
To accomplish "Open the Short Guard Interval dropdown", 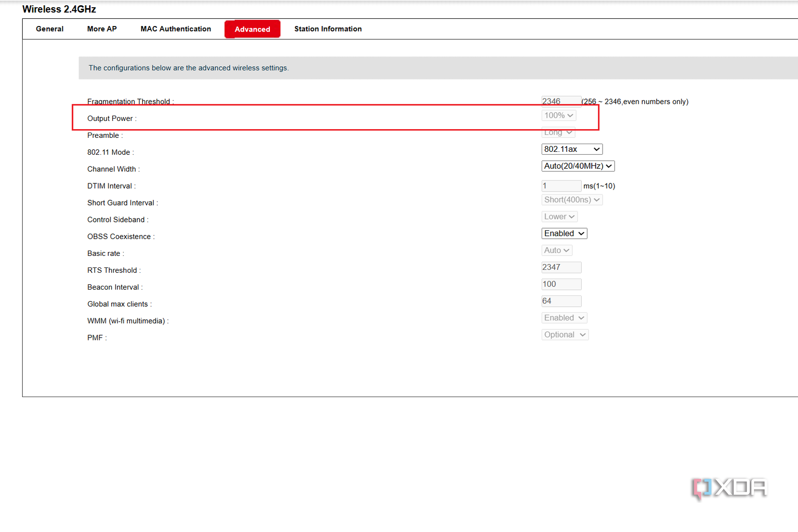I will coord(572,200).
